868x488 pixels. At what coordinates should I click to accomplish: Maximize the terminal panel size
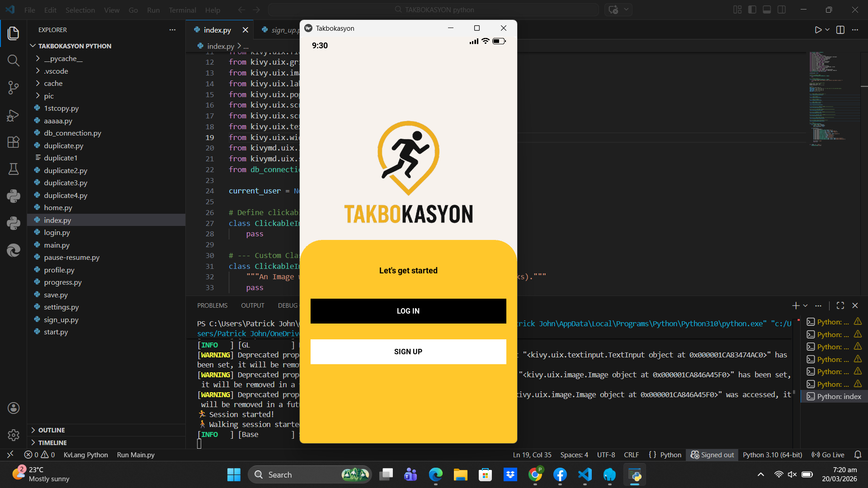[x=840, y=305]
